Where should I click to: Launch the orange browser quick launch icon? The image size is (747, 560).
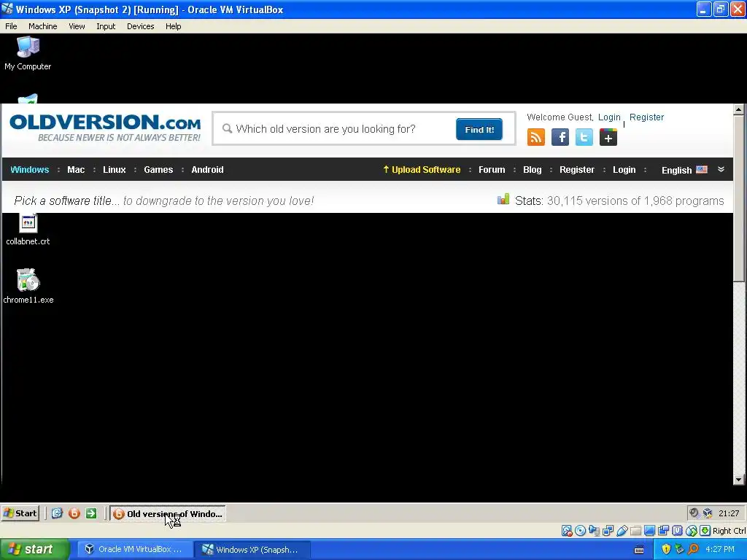[74, 513]
